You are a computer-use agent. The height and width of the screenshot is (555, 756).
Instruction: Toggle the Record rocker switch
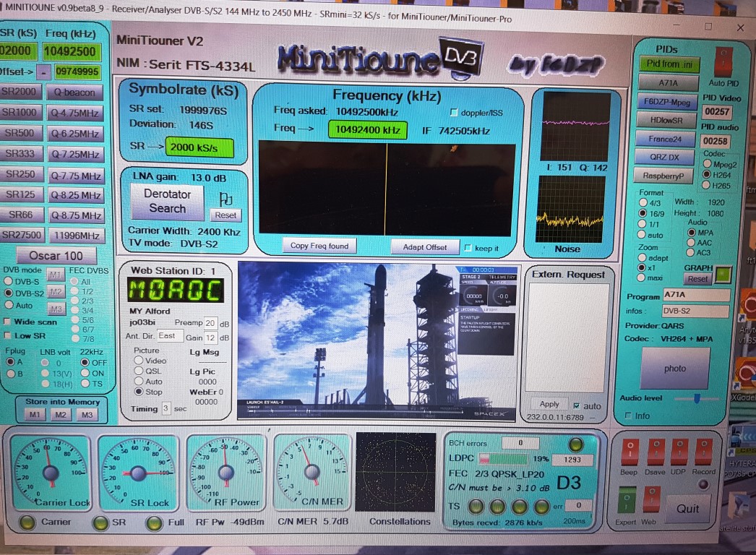pyautogui.click(x=704, y=452)
